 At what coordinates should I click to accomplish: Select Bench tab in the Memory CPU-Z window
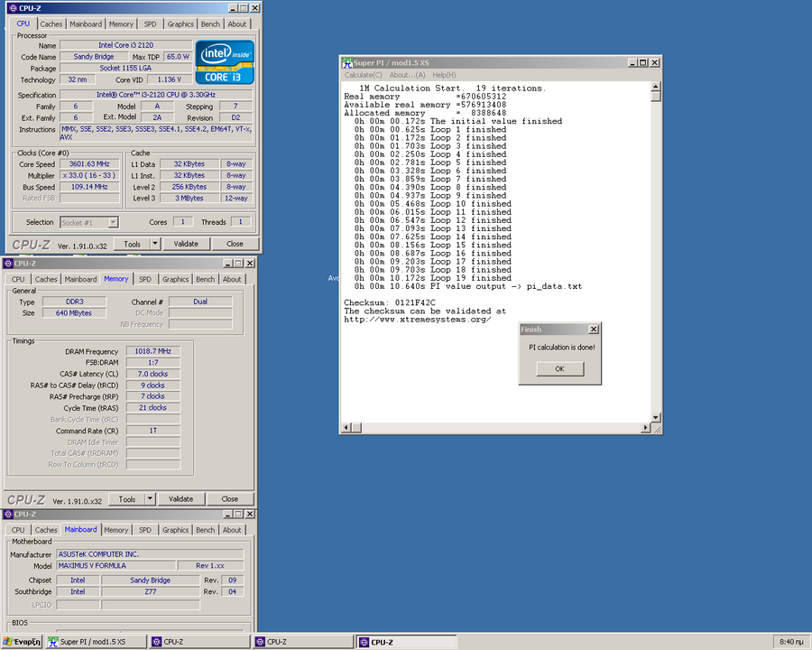tap(205, 279)
